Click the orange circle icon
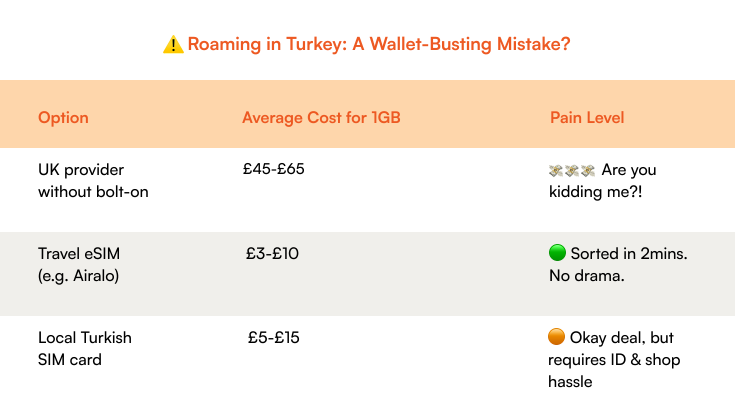 pyautogui.click(x=558, y=338)
